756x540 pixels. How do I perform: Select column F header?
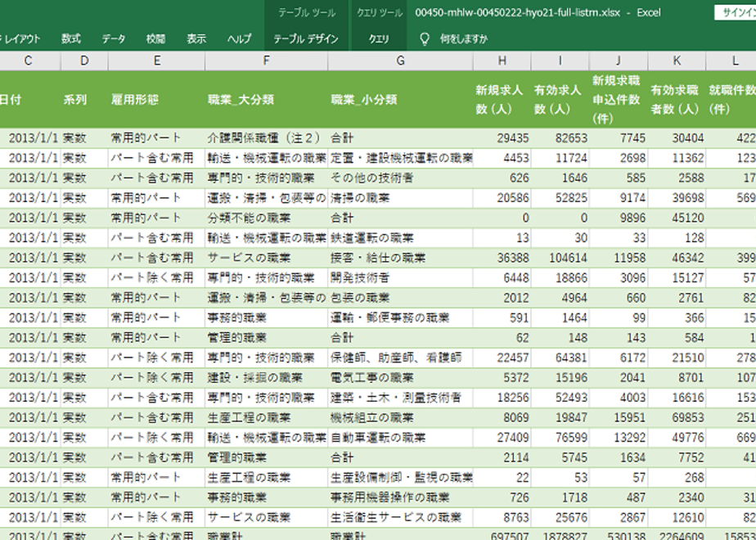point(267,61)
